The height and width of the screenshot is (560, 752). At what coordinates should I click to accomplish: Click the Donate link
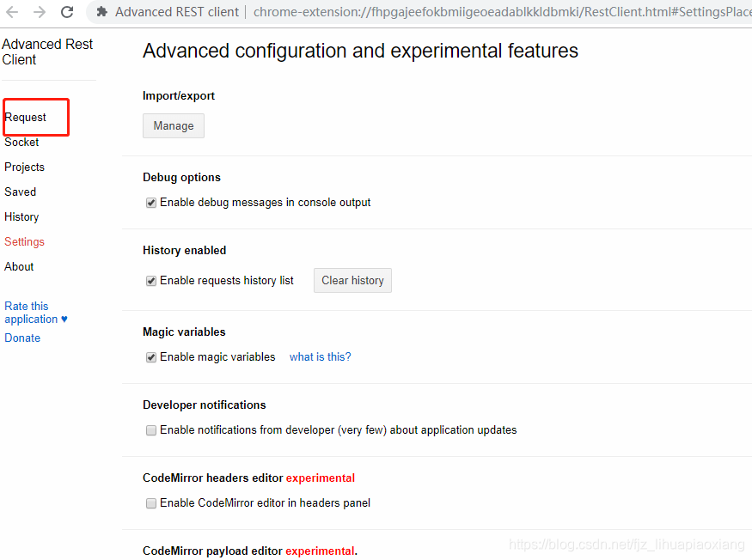[x=22, y=338]
